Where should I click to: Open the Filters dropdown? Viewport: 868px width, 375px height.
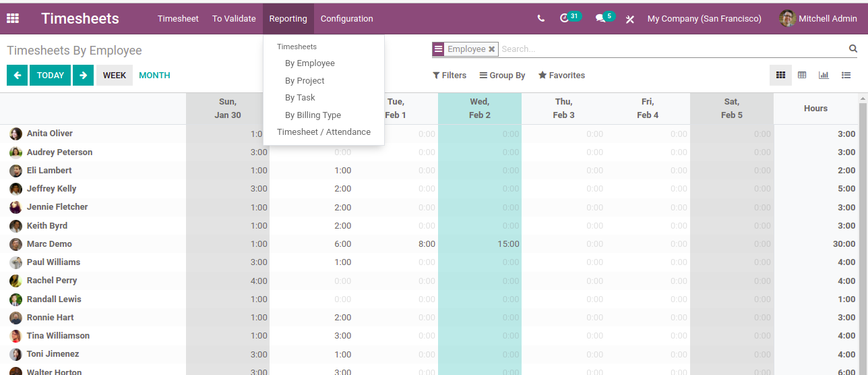click(449, 76)
